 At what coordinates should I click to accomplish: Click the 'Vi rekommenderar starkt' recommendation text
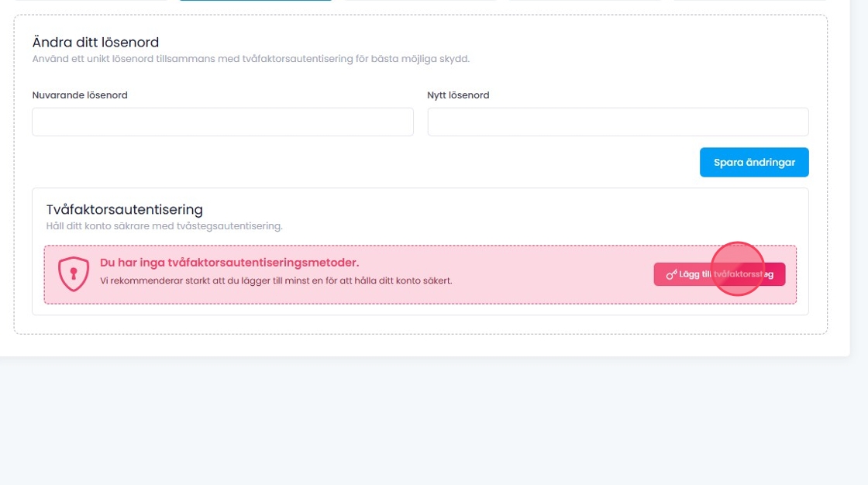pos(276,280)
